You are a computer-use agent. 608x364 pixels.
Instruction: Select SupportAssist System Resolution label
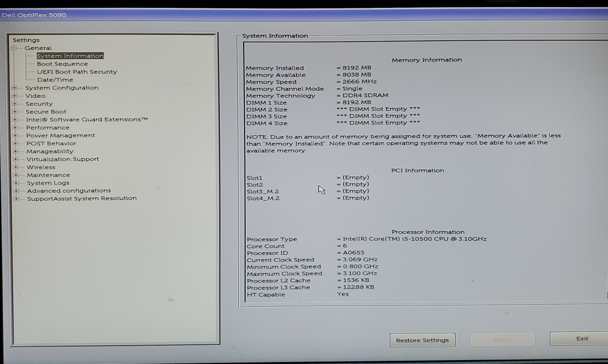82,198
